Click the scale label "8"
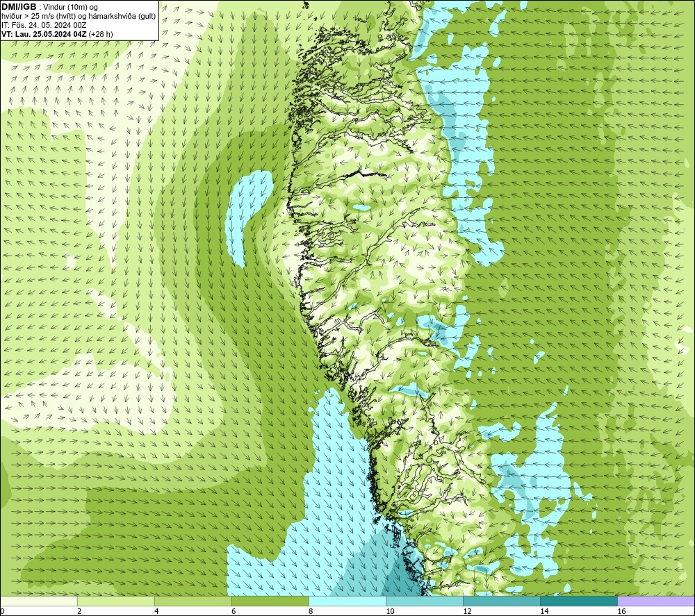 (x=311, y=611)
